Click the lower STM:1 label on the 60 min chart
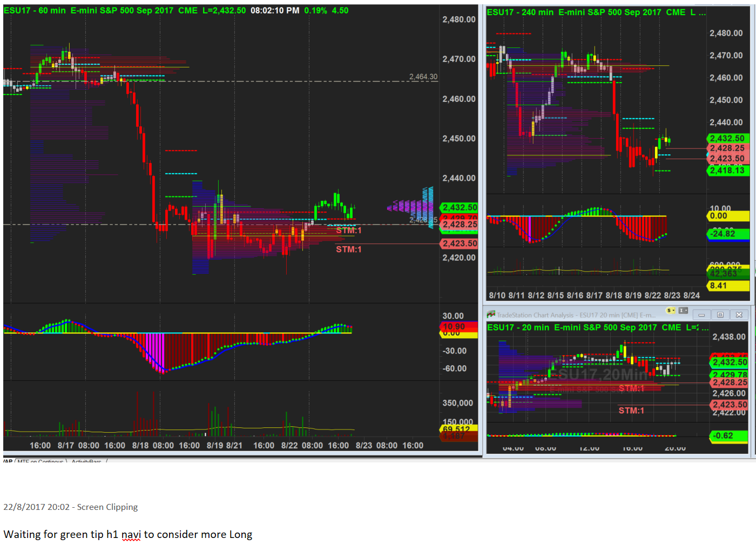756x552 pixels. (349, 249)
